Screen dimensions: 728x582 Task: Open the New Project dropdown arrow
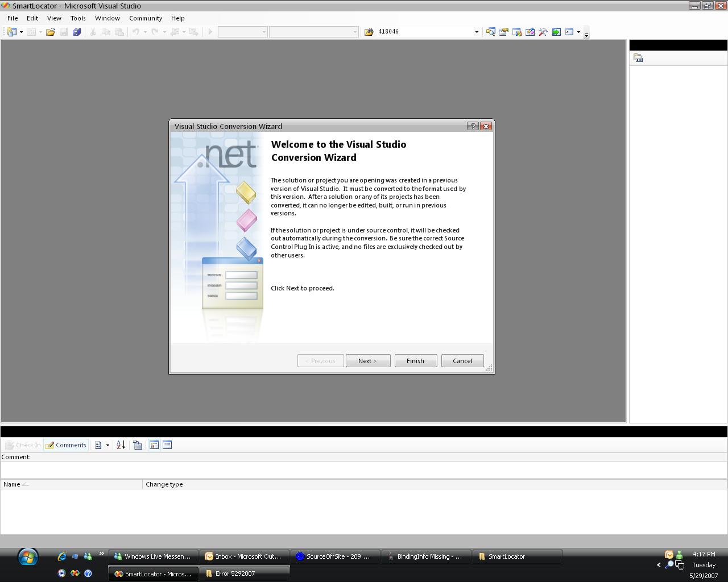coord(22,32)
